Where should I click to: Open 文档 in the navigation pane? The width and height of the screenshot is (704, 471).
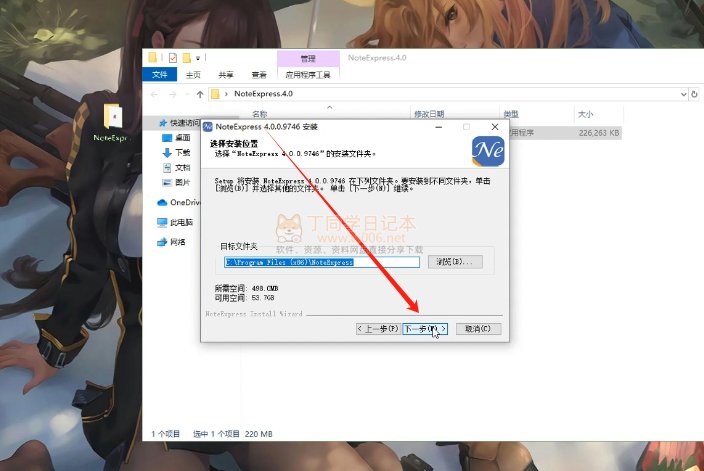click(176, 167)
